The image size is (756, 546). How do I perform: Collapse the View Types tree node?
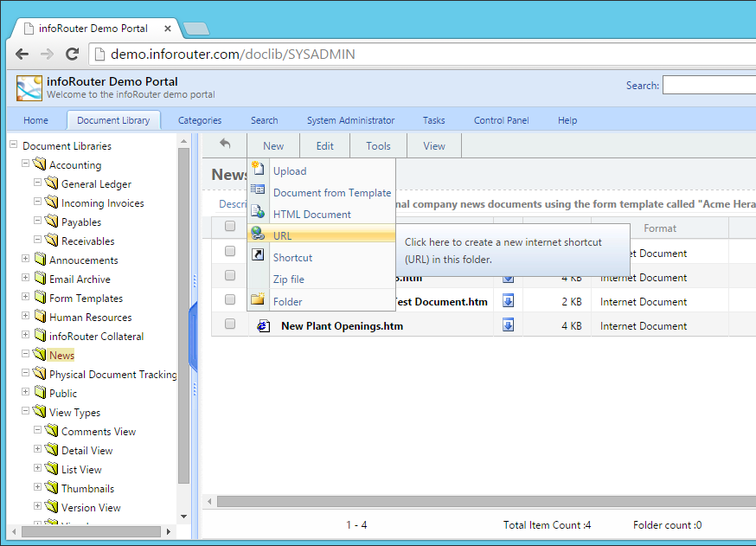point(26,411)
